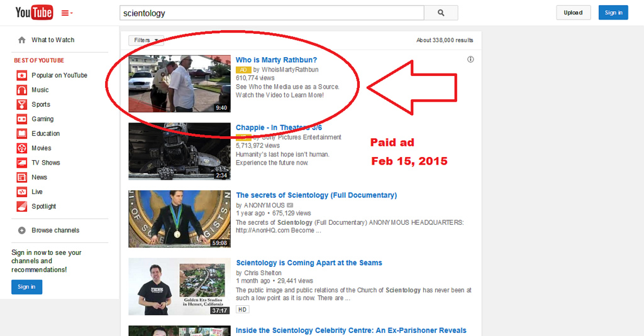Image resolution: width=644 pixels, height=336 pixels.
Task: Open Inside the Scientology Celebrity Centre link
Action: click(x=351, y=331)
